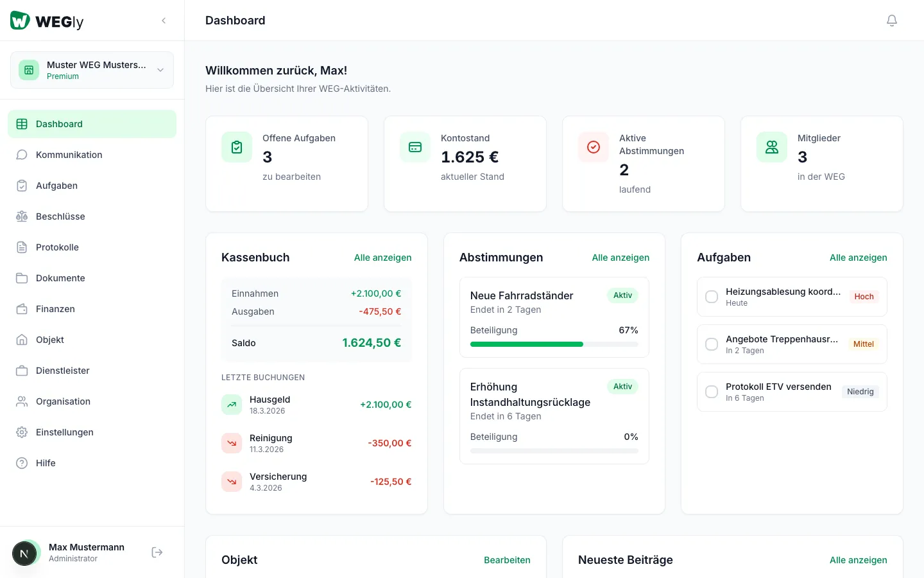924x578 pixels.
Task: Open the Hausgeld booking entry
Action: [316, 405]
